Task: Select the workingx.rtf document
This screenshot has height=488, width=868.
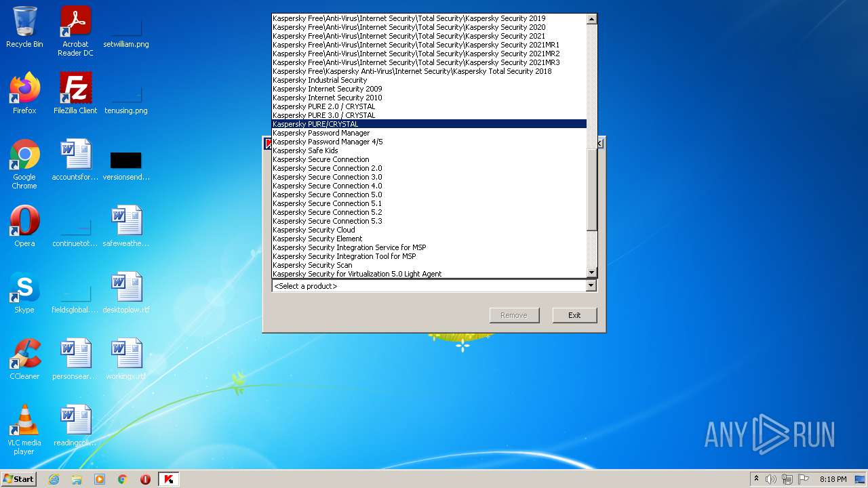Action: [126, 359]
